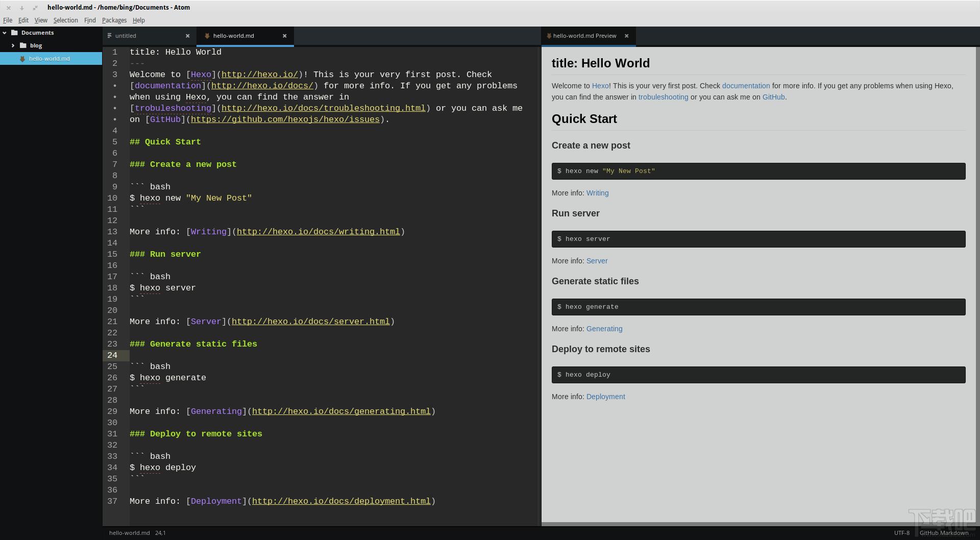Click the 'title: Hello World' preview heading
980x540 pixels.
601,63
